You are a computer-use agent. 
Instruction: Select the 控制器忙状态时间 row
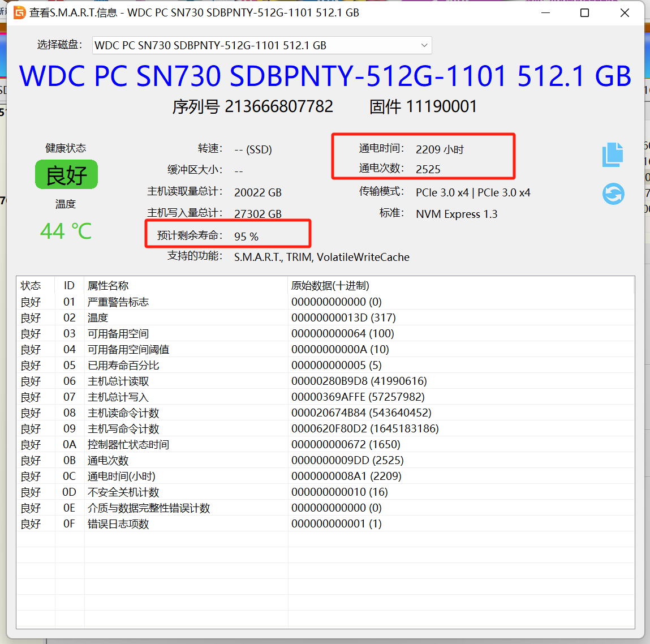(x=325, y=444)
